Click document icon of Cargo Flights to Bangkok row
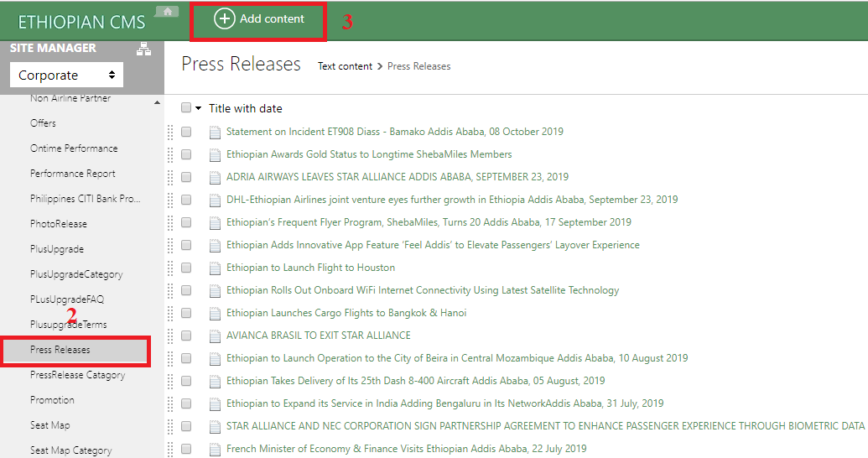The height and width of the screenshot is (458, 868). pyautogui.click(x=215, y=314)
